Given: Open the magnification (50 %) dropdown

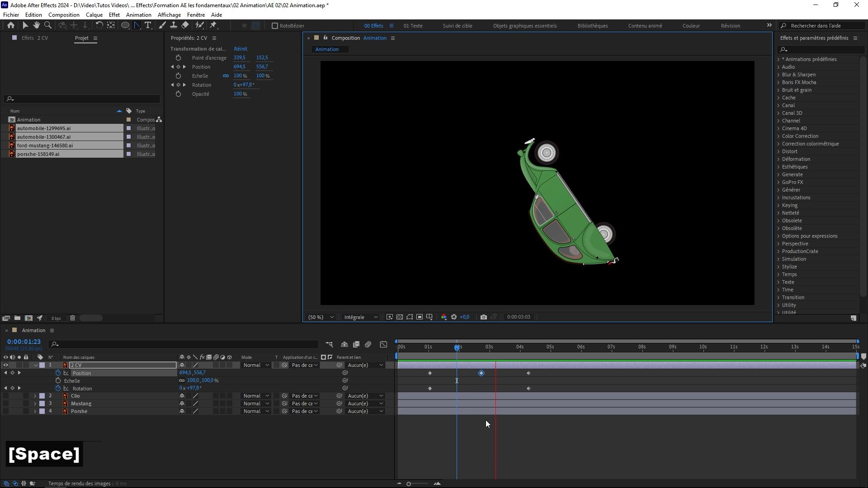Looking at the screenshot, I should [321, 317].
